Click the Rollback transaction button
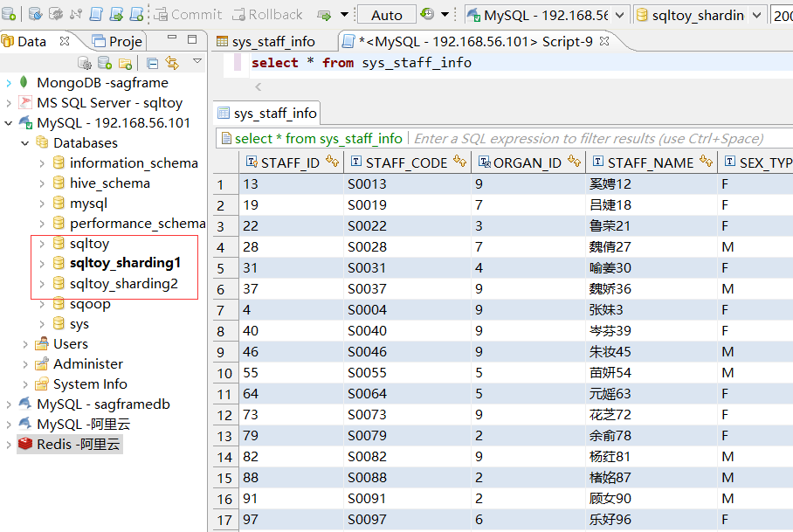Screen dimensions: 793x532 click(267, 14)
